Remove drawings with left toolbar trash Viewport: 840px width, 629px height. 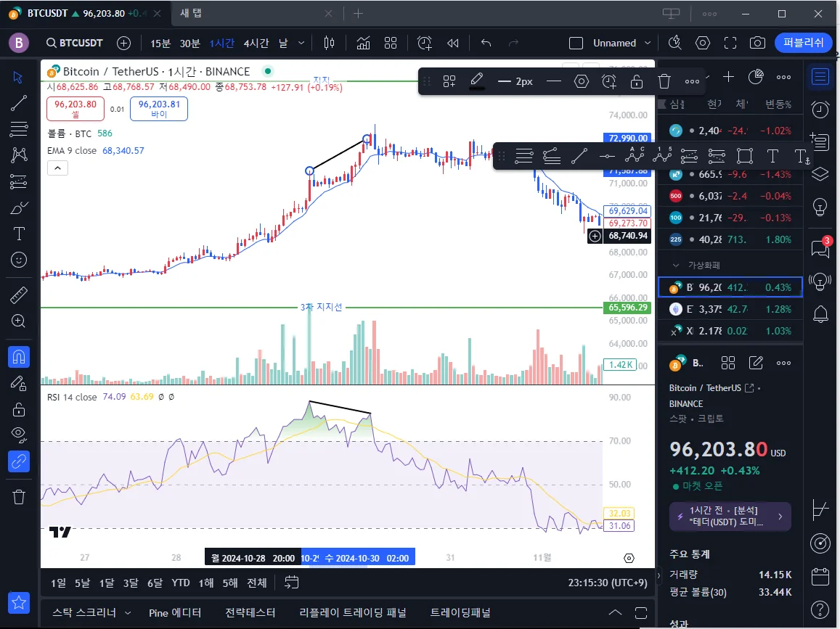(18, 497)
